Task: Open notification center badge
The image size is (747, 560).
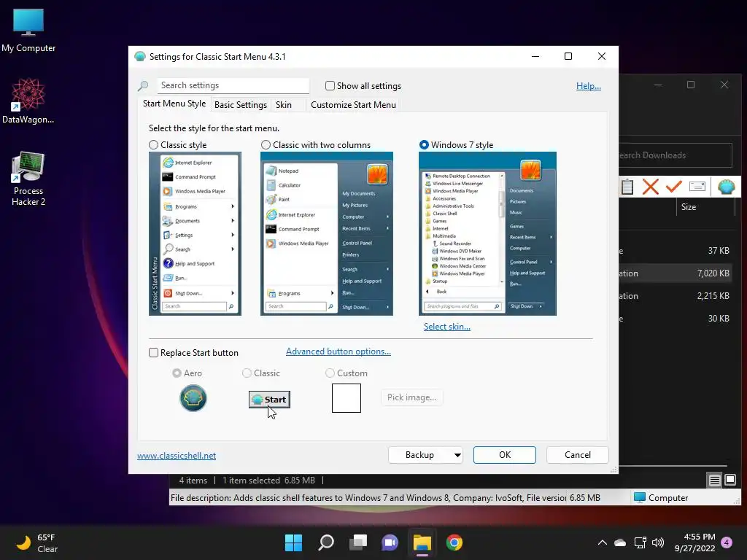Action: (727, 542)
